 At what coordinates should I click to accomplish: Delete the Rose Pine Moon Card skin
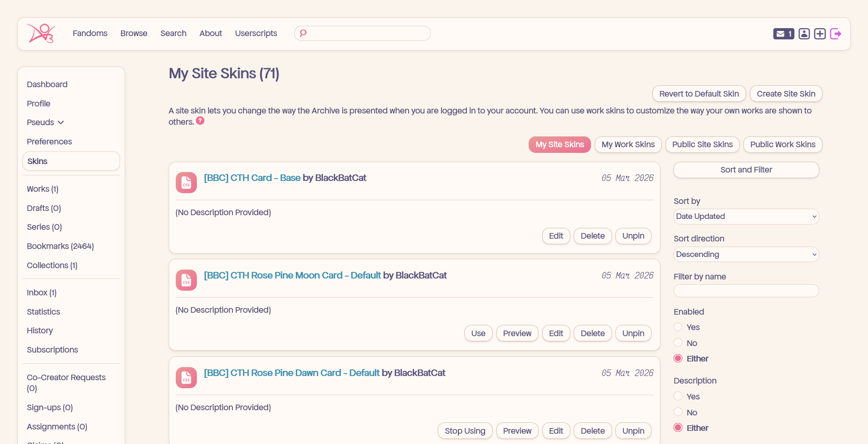(592, 333)
